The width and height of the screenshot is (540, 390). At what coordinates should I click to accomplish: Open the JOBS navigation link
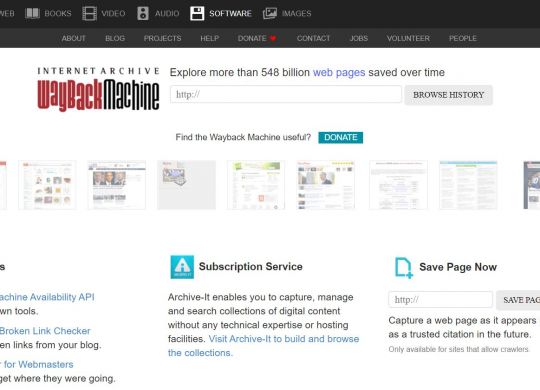(359, 38)
